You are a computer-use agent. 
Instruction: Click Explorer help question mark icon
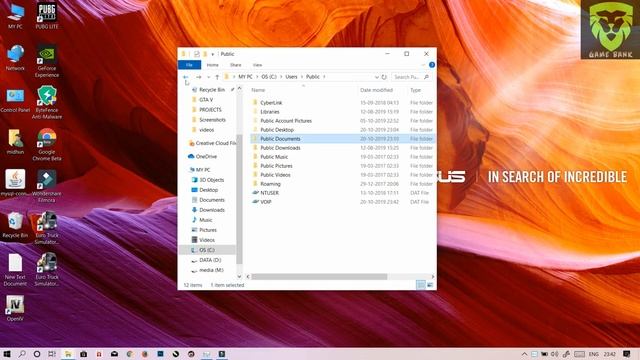point(431,65)
